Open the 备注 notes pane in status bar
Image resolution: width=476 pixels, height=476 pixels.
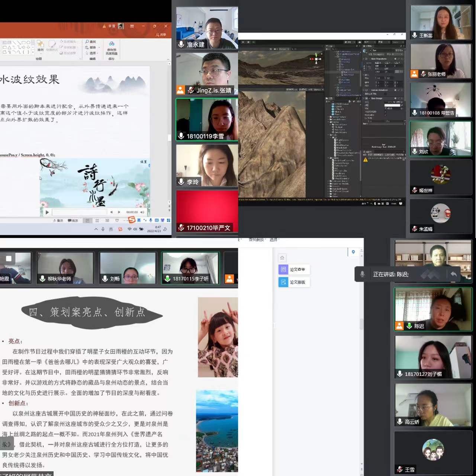[58, 221]
